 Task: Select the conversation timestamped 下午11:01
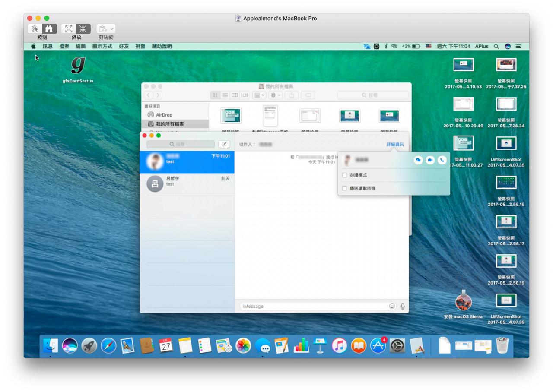pyautogui.click(x=187, y=161)
